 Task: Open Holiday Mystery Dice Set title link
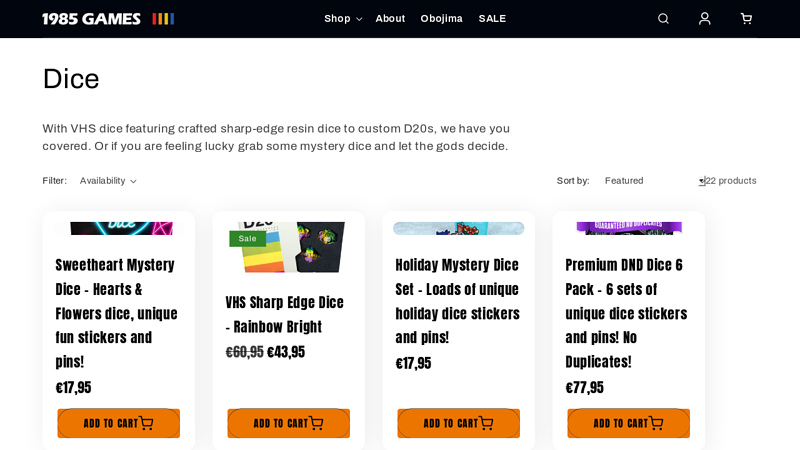457,301
